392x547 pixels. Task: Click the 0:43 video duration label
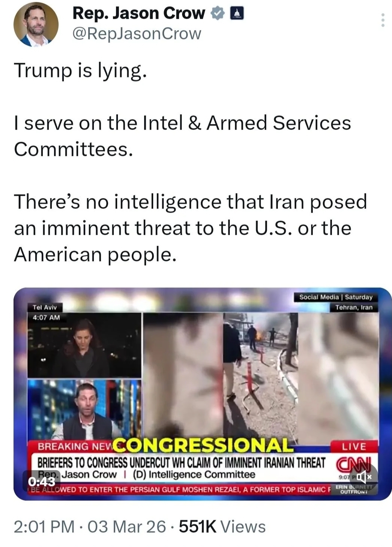click(41, 481)
